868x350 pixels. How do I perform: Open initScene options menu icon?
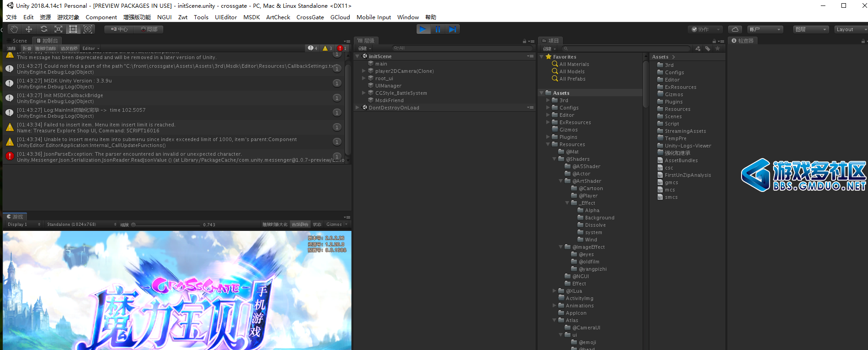click(x=530, y=56)
